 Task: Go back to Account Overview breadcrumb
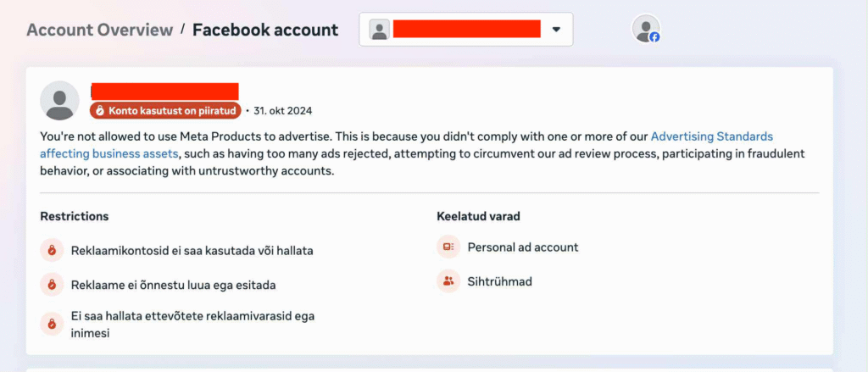[99, 30]
